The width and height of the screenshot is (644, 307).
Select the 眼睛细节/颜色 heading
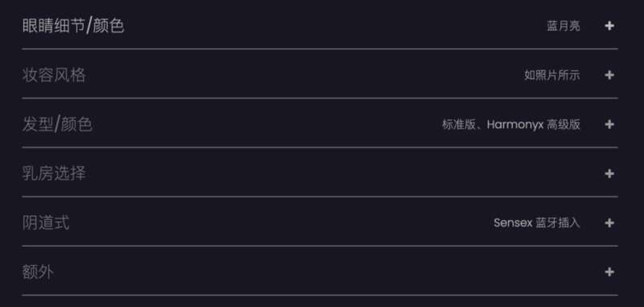click(x=73, y=26)
